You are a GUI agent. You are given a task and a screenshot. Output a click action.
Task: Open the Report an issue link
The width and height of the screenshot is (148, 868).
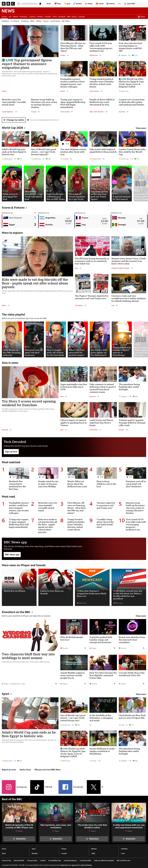coord(9,769)
